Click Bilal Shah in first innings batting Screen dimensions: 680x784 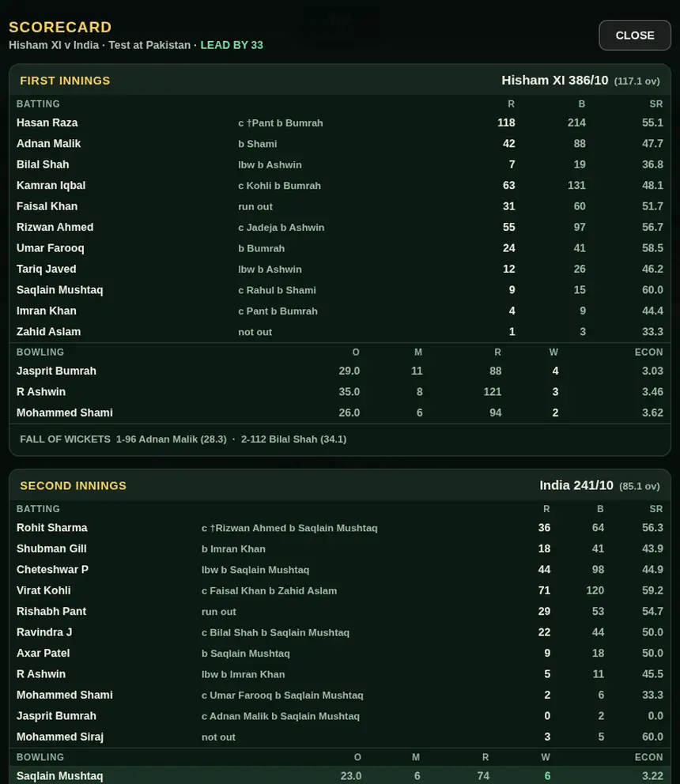pyautogui.click(x=43, y=164)
